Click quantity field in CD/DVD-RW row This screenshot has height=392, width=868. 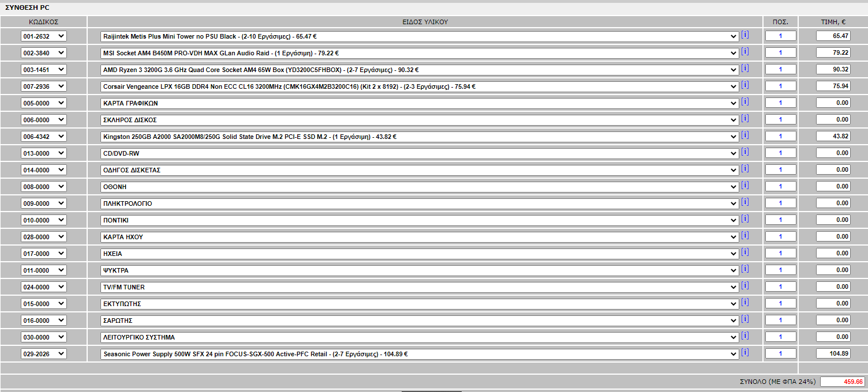(780, 153)
